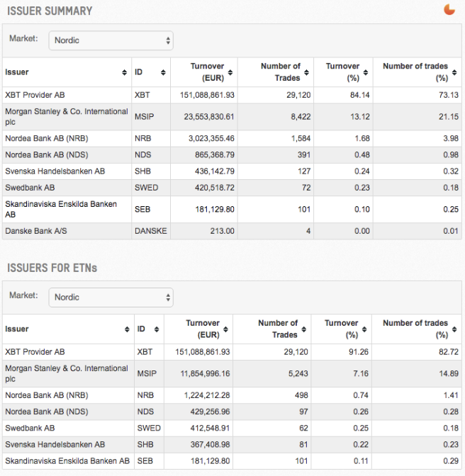
Task: Click the orange pie chart icon
Action: tap(449, 9)
